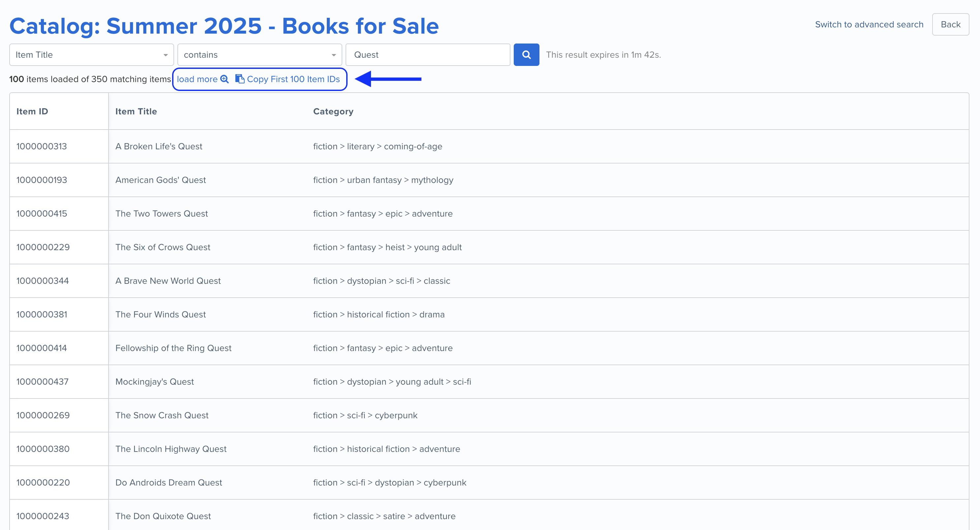Click Mockingjay's Quest title
980x530 pixels.
pos(155,382)
